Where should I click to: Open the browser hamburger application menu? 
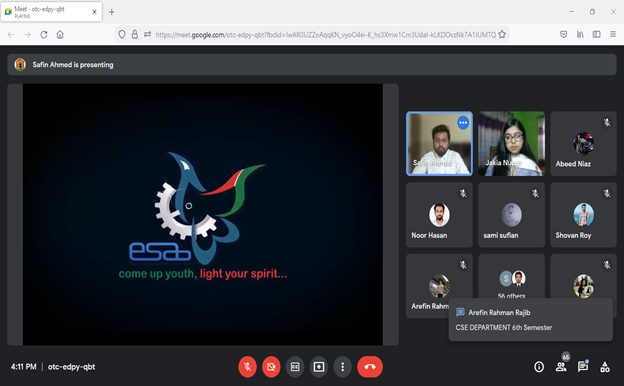coord(613,35)
